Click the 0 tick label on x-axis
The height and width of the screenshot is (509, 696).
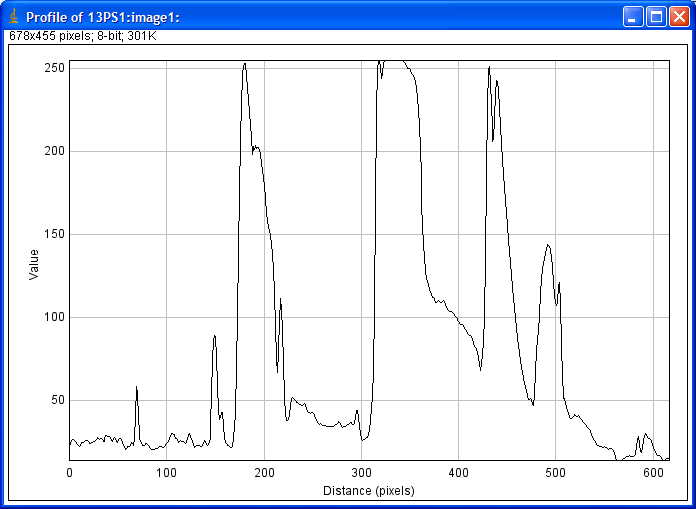click(69, 472)
